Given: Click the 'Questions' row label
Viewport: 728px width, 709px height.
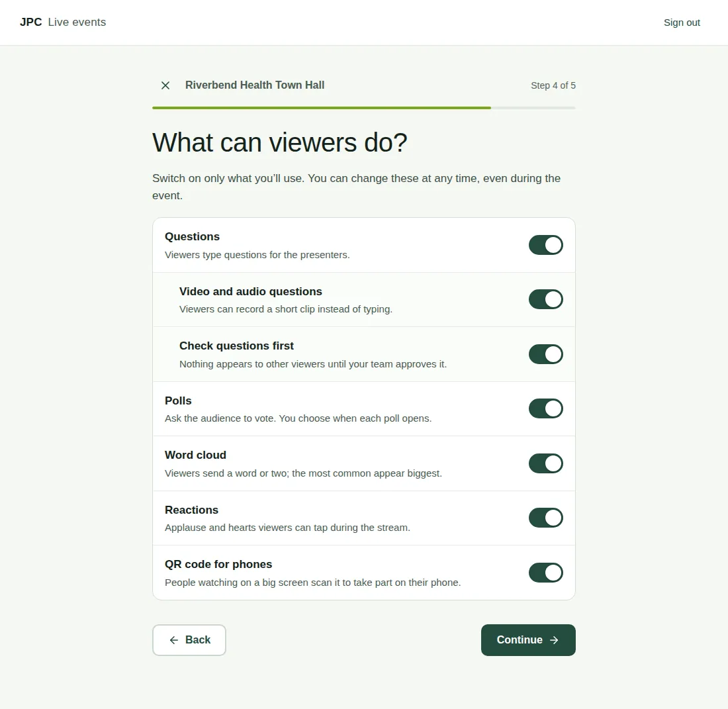Looking at the screenshot, I should (192, 236).
